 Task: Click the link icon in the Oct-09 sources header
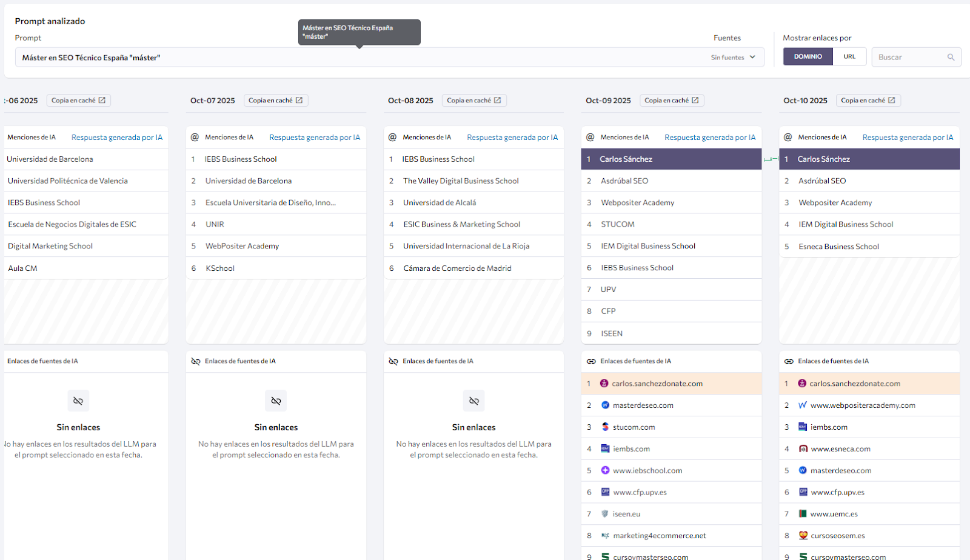click(x=591, y=361)
